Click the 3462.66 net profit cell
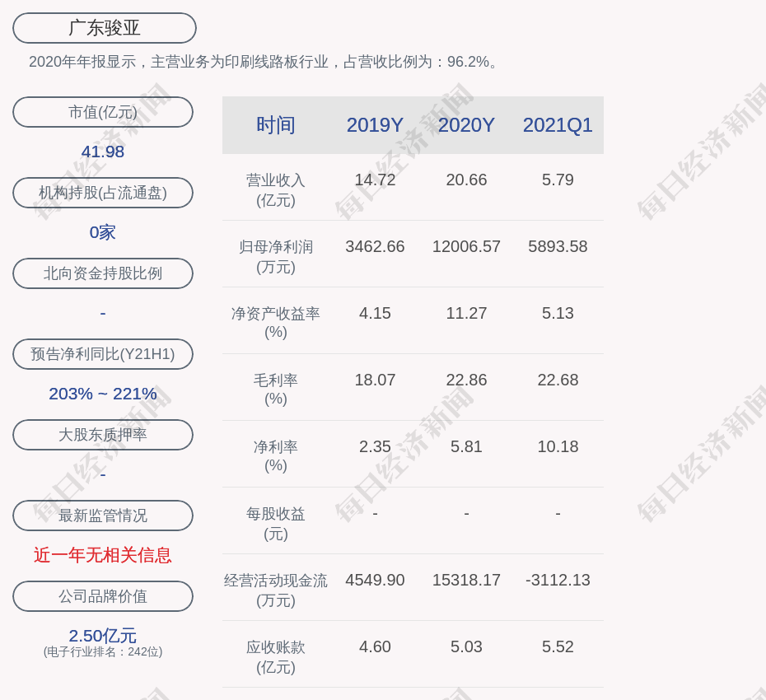Screen dimensions: 766x700 [x=375, y=246]
